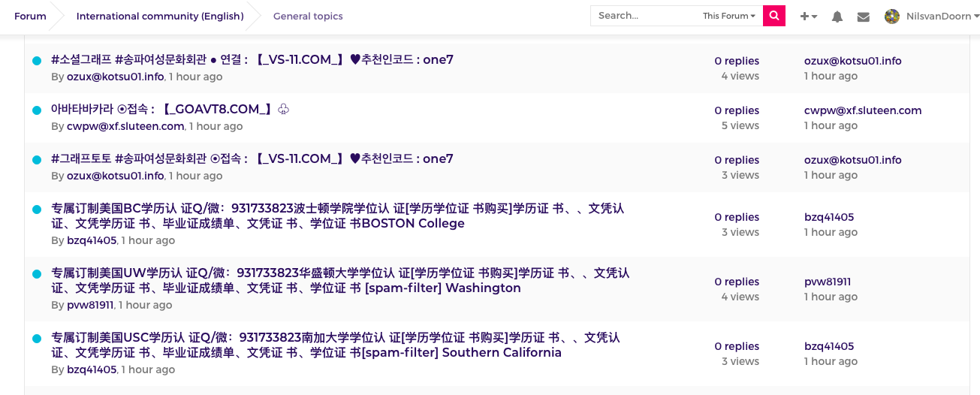
Task: Open the messages envelope icon
Action: coord(864,17)
